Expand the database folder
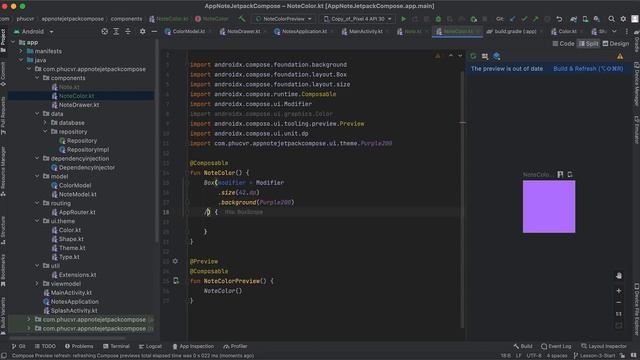The height and width of the screenshot is (360, 640). (45, 122)
